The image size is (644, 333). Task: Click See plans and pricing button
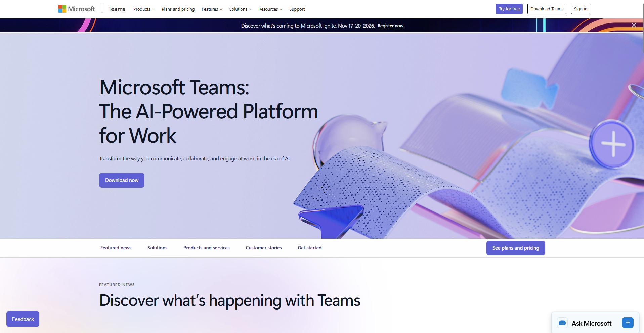pos(516,248)
